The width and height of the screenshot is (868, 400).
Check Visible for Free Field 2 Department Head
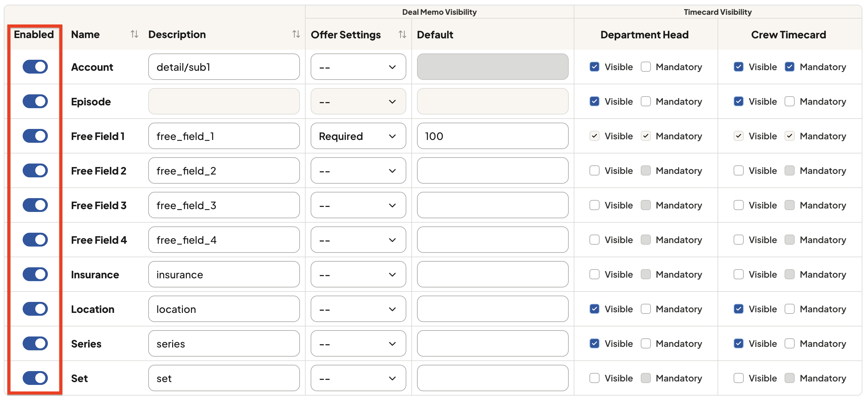point(595,170)
